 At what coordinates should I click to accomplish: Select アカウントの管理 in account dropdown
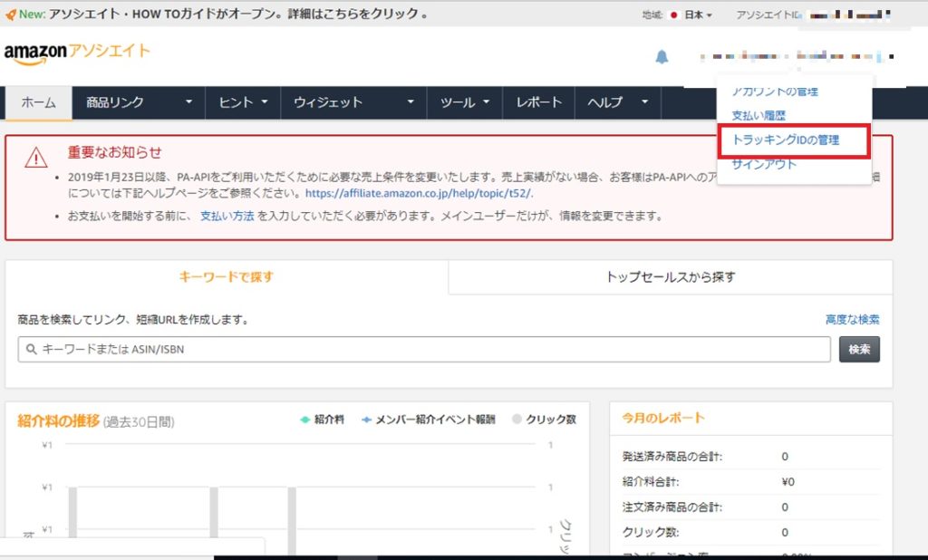click(x=775, y=92)
